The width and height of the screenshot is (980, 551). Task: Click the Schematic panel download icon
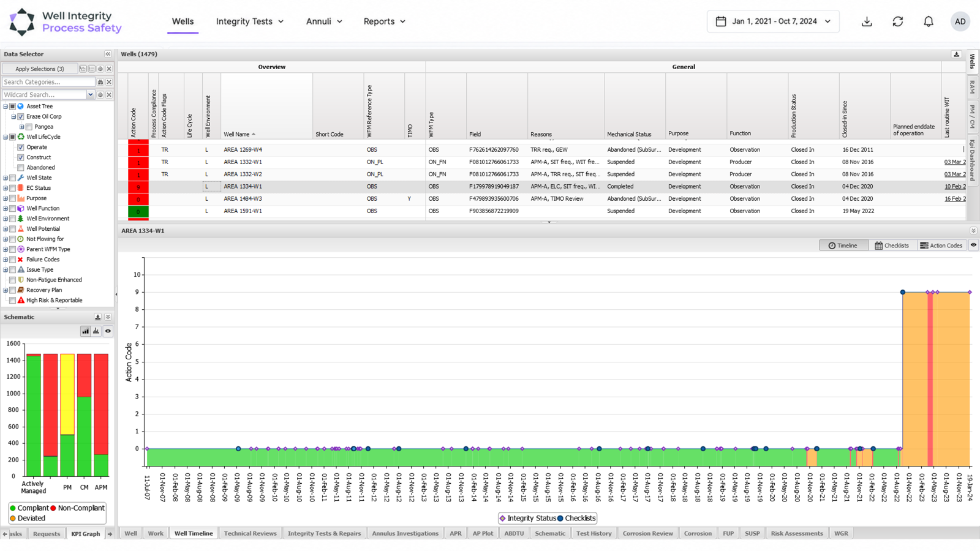(x=97, y=317)
